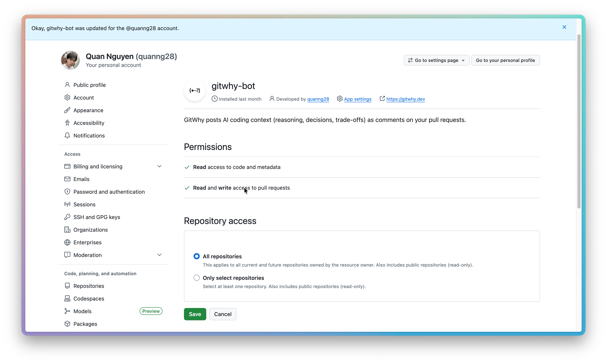Click the gitwhy-bot app logo
This screenshot has width=607, height=364.
(x=195, y=91)
